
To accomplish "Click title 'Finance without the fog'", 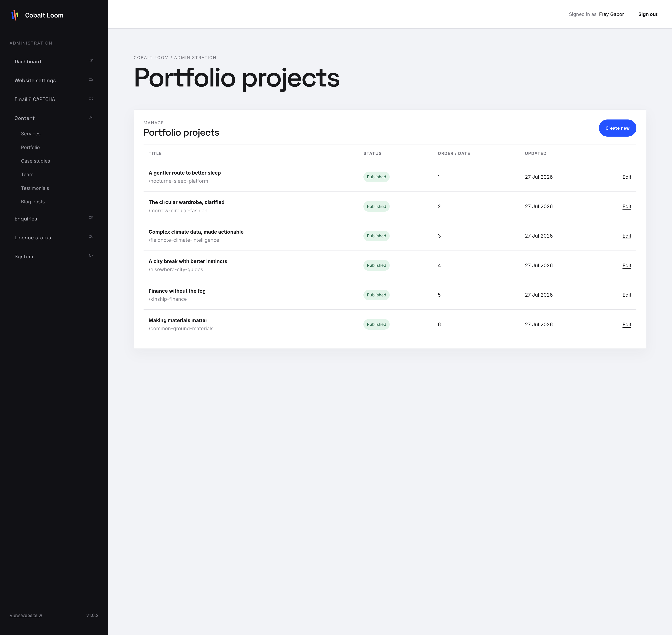I will (x=177, y=291).
